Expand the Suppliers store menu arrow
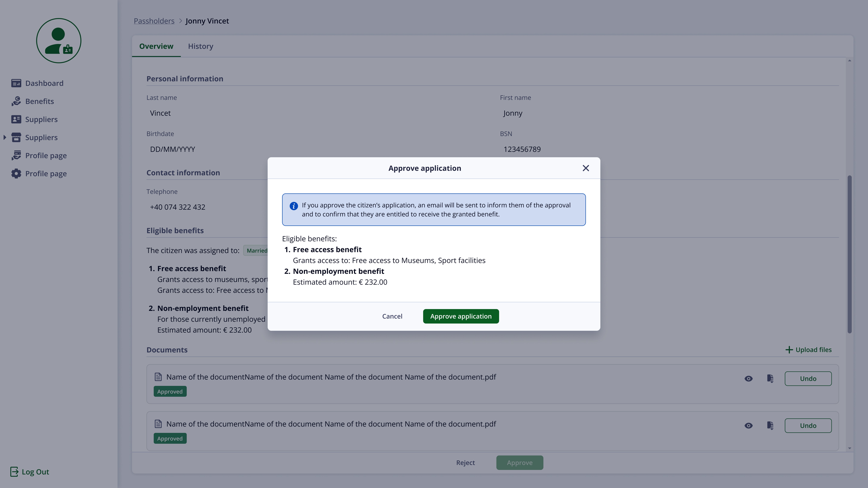 5,137
